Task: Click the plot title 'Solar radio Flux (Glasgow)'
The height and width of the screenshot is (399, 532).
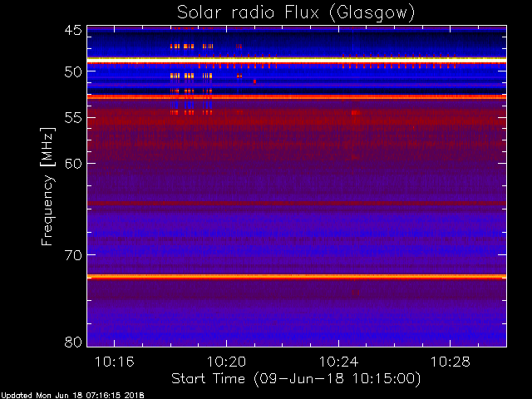Action: (296, 13)
